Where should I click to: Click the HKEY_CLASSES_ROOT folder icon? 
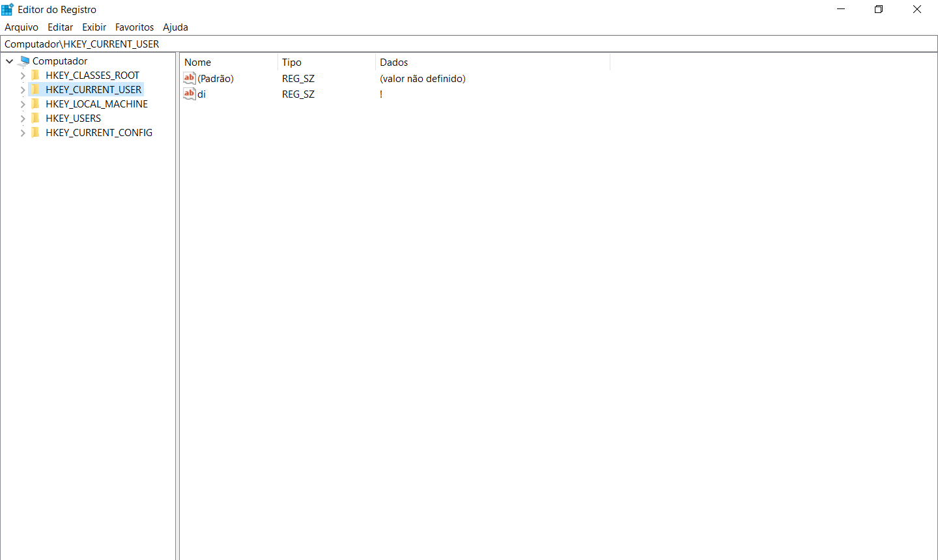point(35,75)
